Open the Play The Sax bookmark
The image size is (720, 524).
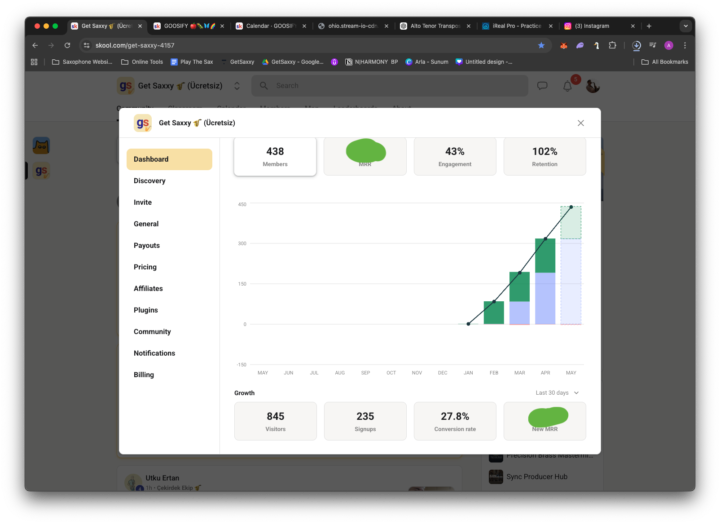pyautogui.click(x=192, y=62)
